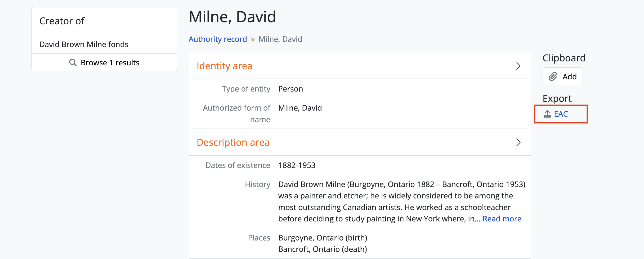644x259 pixels.
Task: Collapse the Identity area using its chevron
Action: click(x=518, y=66)
